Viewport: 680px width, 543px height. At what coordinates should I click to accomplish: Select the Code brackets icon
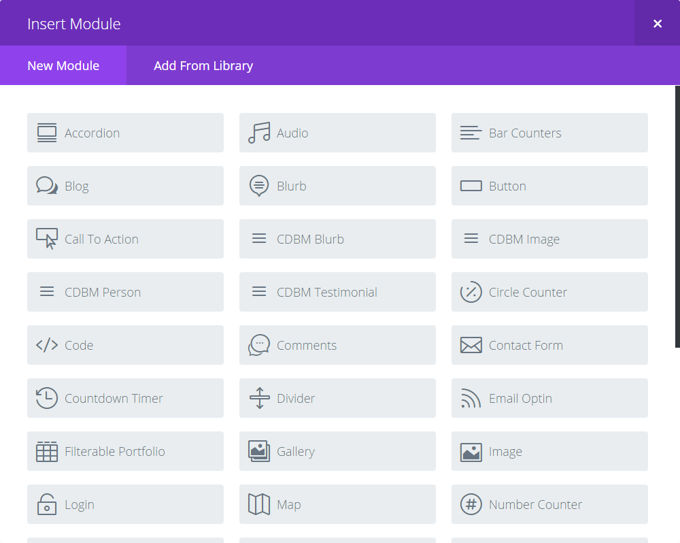point(47,345)
